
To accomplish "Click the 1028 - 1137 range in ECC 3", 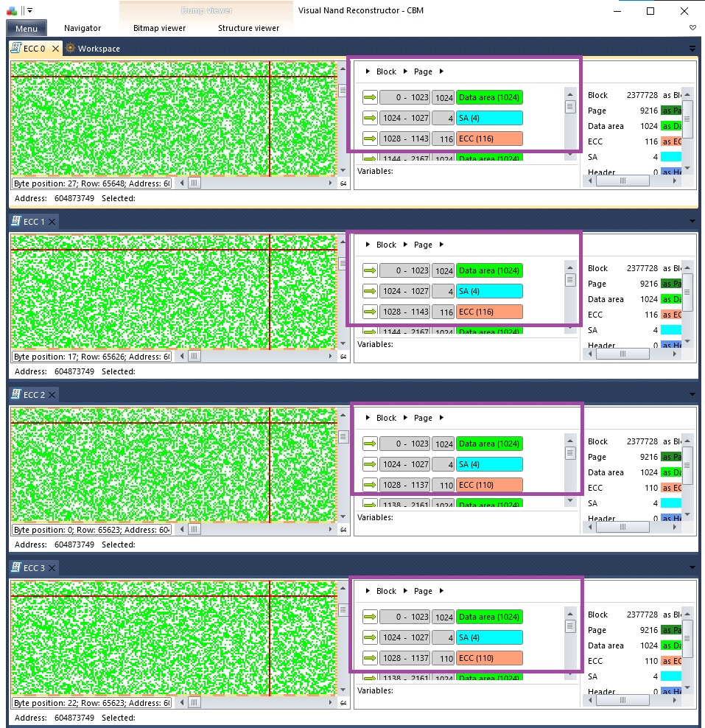I will [404, 658].
